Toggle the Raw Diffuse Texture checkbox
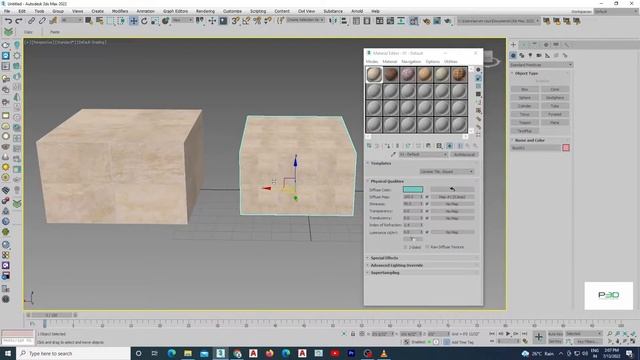Screen dimensions: 640x360 [x=427, y=247]
